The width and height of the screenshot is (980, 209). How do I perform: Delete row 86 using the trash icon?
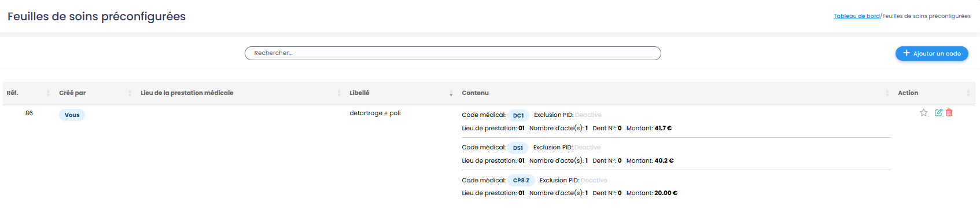949,113
